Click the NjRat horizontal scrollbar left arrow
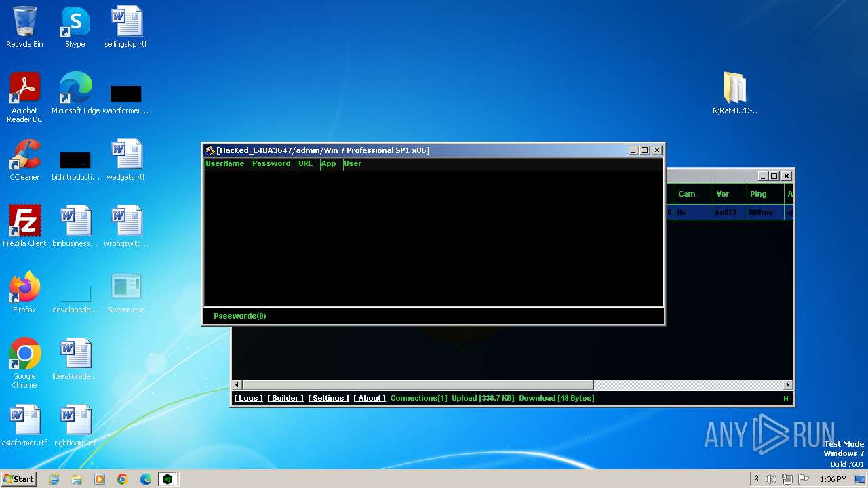 237,385
